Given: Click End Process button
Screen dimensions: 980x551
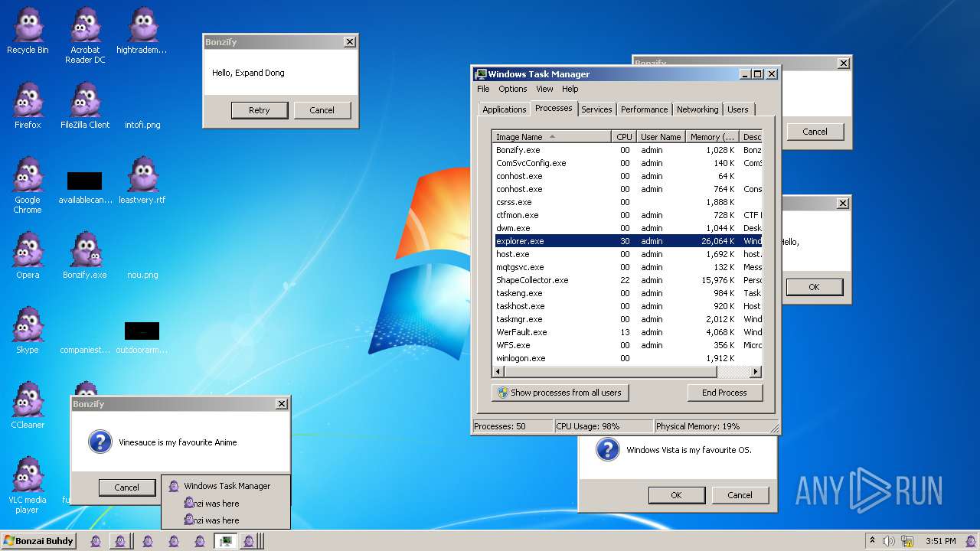Looking at the screenshot, I should coord(724,393).
